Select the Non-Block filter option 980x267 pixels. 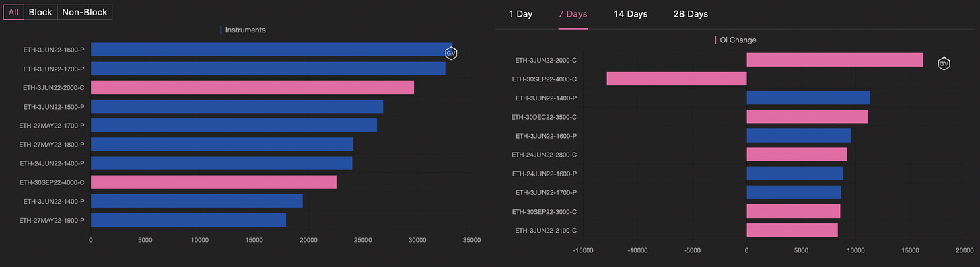(x=85, y=12)
